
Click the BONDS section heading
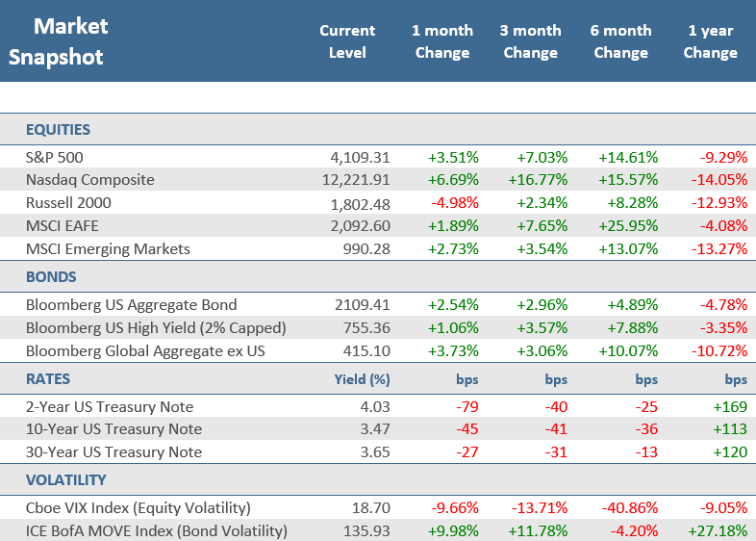click(x=51, y=276)
